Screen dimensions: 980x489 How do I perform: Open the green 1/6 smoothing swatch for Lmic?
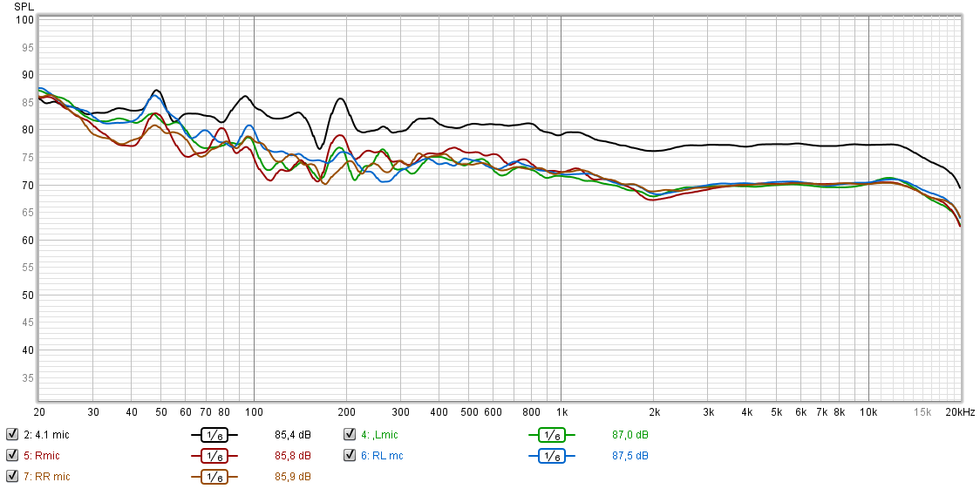(551, 435)
